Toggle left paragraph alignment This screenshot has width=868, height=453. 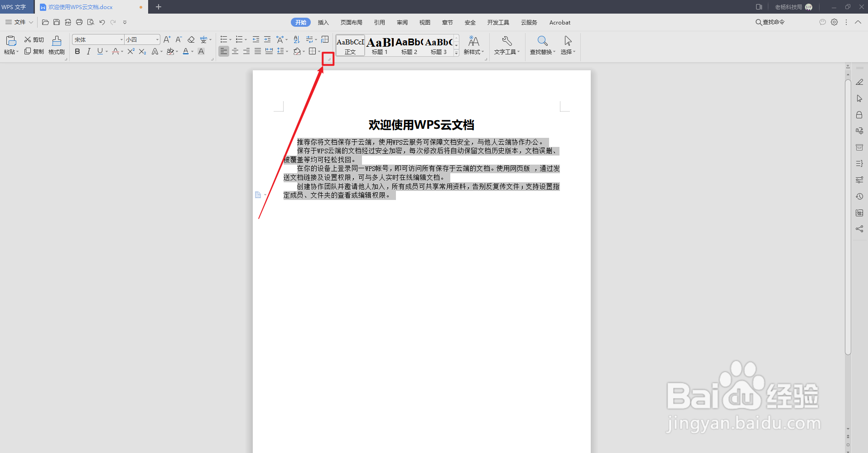224,51
